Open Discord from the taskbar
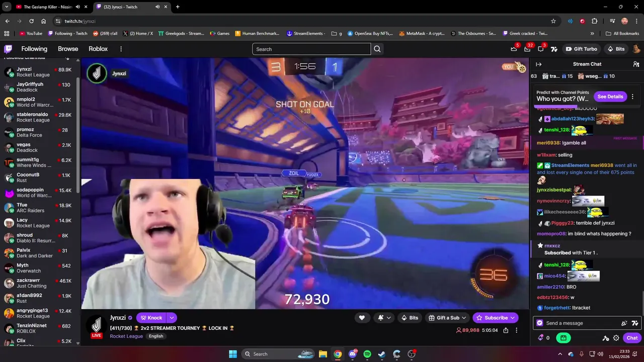Image resolution: width=644 pixels, height=362 pixels. pyautogui.click(x=353, y=354)
